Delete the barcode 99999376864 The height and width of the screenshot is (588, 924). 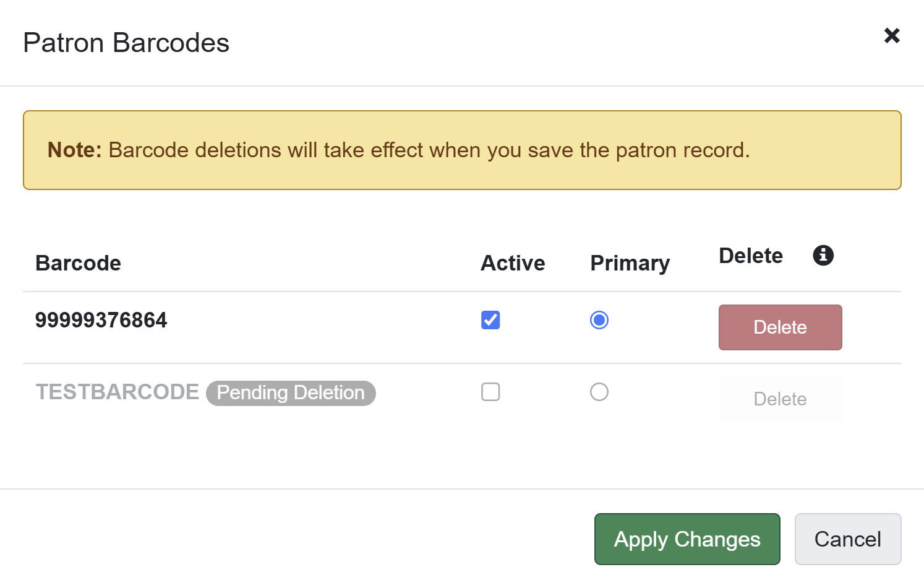780,327
